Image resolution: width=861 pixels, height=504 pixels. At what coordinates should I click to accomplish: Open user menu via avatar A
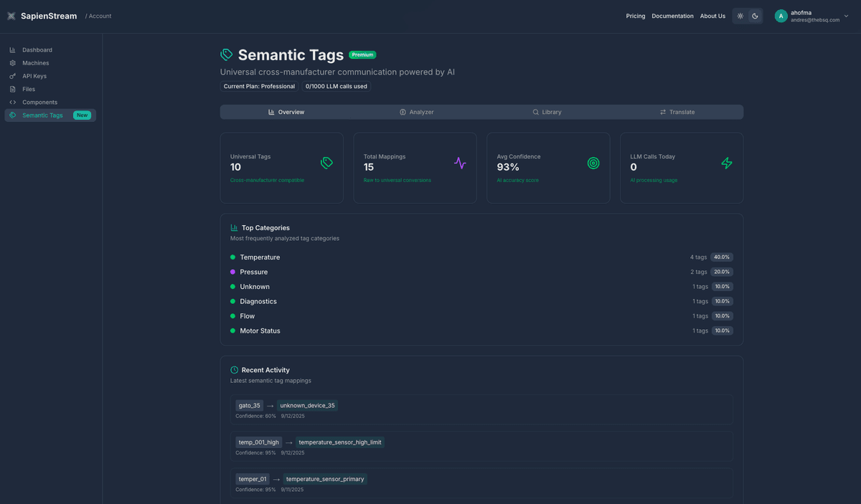(x=781, y=16)
